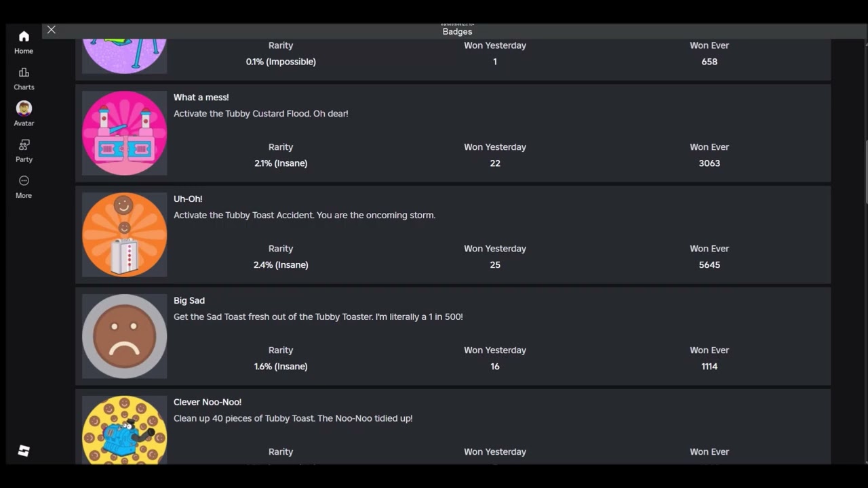This screenshot has height=488, width=868.
Task: Open the Big Sad badge image
Action: [125, 336]
